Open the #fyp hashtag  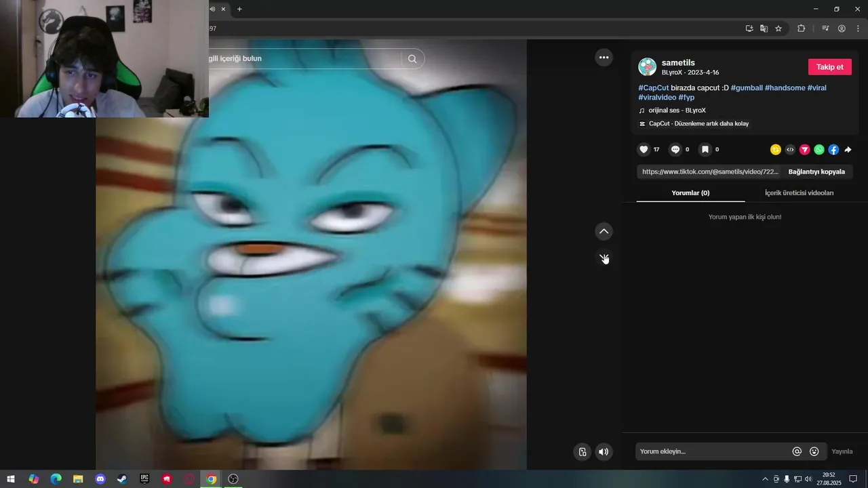click(686, 98)
